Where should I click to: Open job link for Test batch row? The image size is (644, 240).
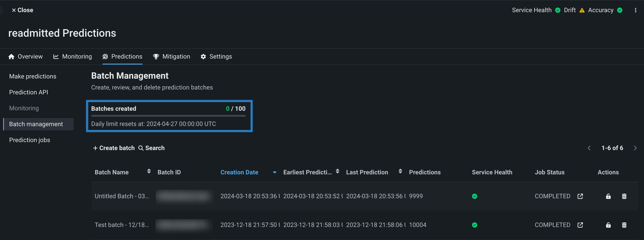point(580,225)
